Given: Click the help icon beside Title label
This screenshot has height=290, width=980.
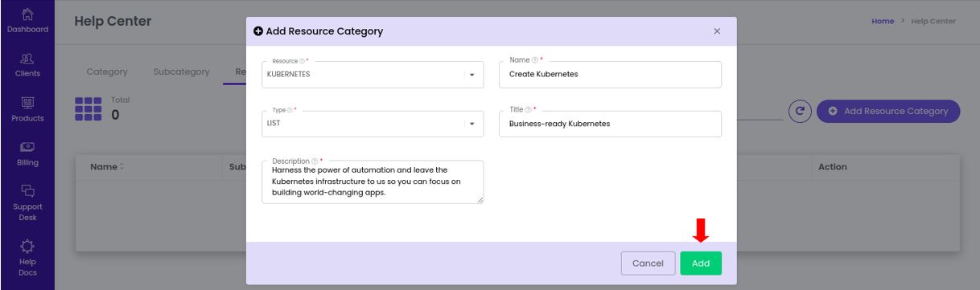Looking at the screenshot, I should coord(529,109).
